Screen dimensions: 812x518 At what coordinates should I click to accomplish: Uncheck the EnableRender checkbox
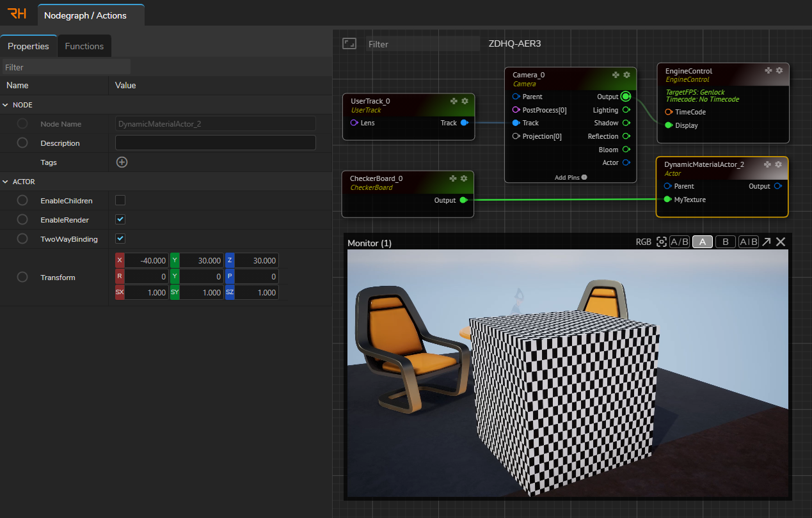[x=120, y=220]
